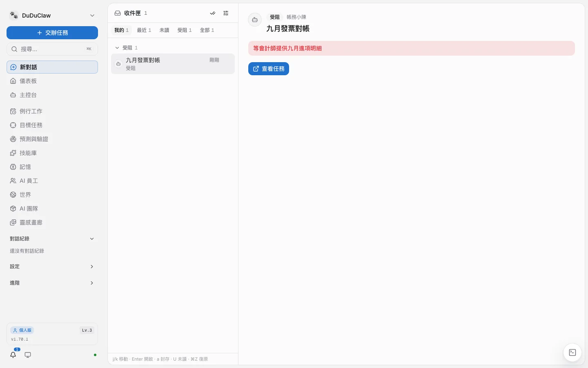Click the 等會計師提供九月進項明細 notice
This screenshot has height=368, width=588.
point(412,48)
